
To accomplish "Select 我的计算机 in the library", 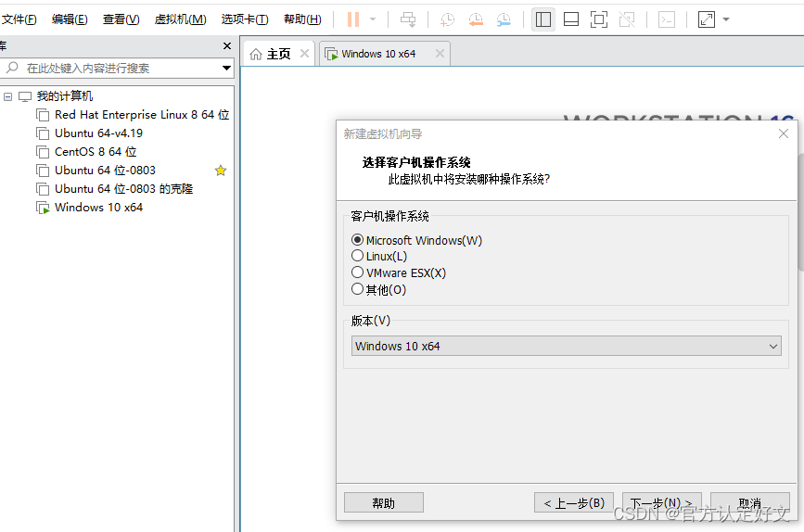I will pyautogui.click(x=65, y=96).
